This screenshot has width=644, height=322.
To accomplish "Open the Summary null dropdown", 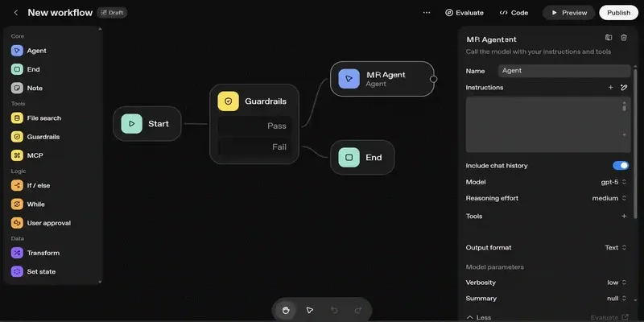I will coord(617,299).
